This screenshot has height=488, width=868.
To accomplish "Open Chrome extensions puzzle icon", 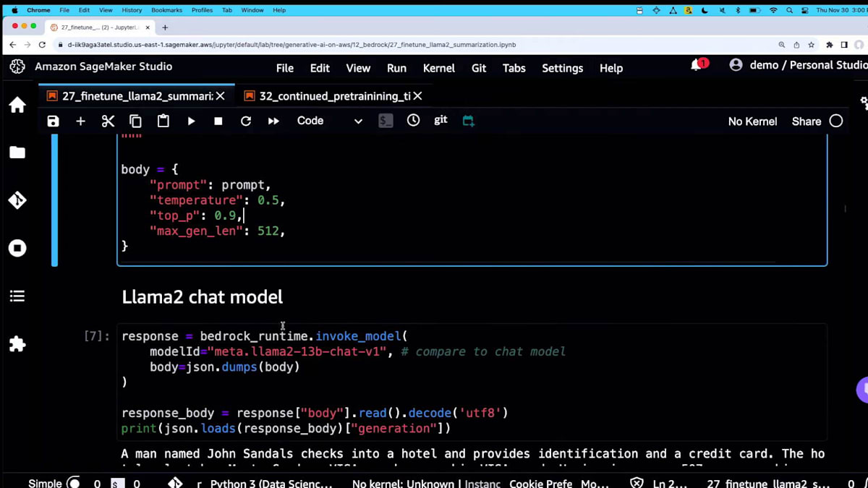I will [x=830, y=44].
